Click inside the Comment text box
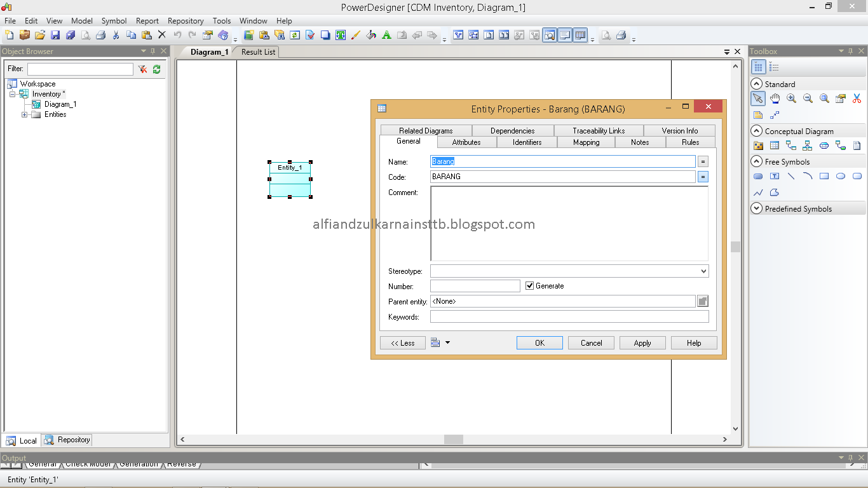Viewport: 868px width, 488px height. [569, 222]
